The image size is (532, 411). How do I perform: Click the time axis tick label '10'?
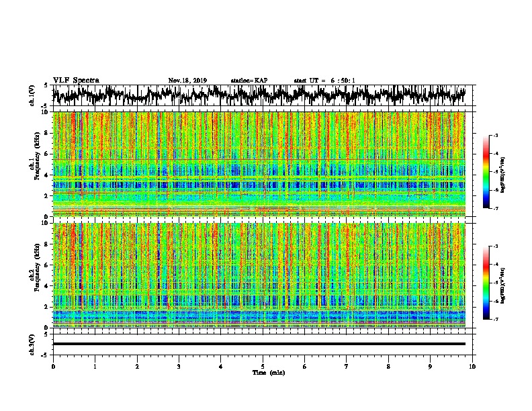tap(472, 367)
